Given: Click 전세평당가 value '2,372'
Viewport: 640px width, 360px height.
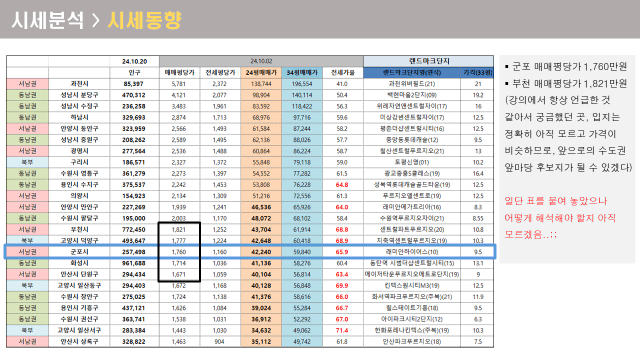Looking at the screenshot, I should coord(220,84).
